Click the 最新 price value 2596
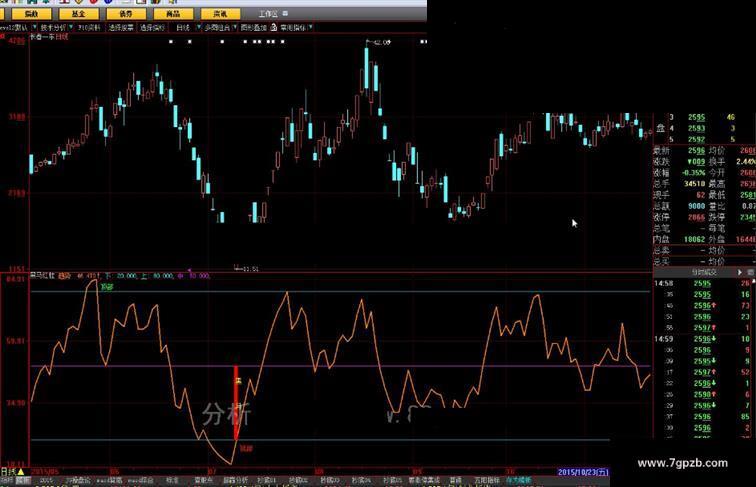This screenshot has width=756, height=487. point(696,150)
